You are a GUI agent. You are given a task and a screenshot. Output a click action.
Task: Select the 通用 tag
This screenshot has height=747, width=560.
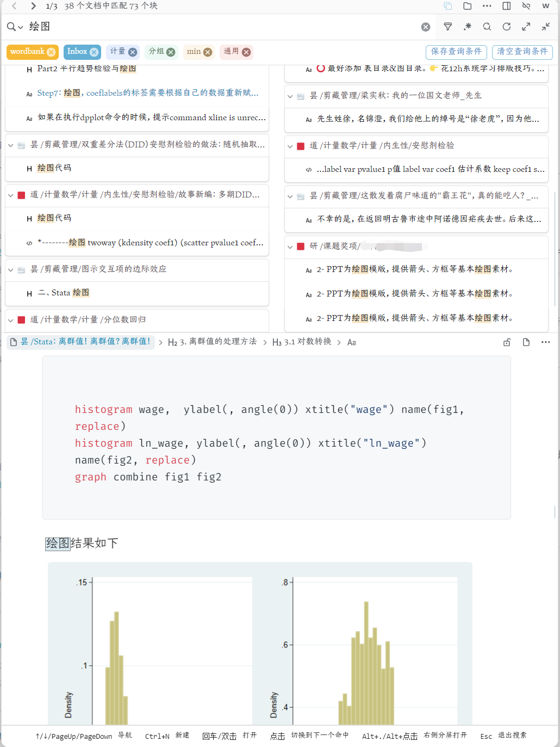(x=231, y=52)
